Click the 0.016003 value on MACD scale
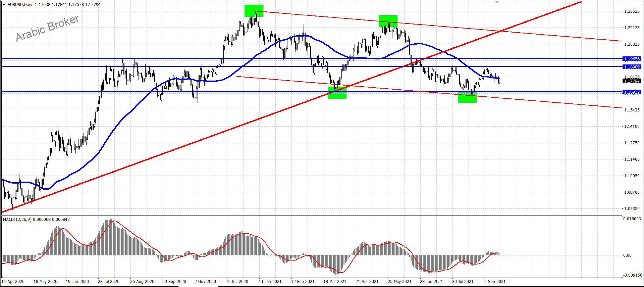644x287 pixels. 632,219
